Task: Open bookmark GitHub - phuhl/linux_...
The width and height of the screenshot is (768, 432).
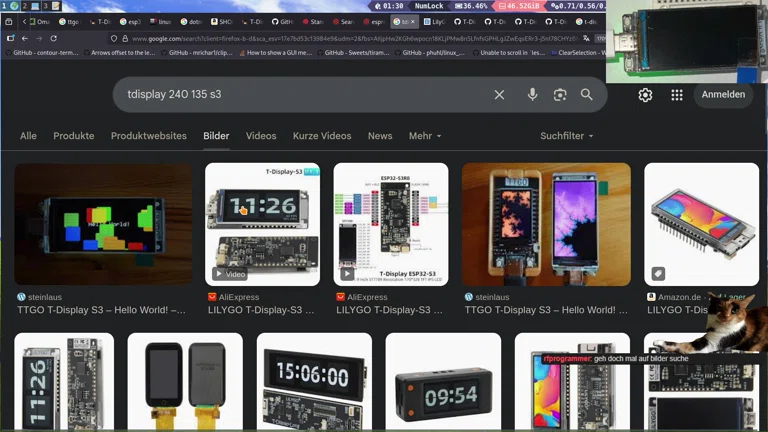Action: click(430, 52)
